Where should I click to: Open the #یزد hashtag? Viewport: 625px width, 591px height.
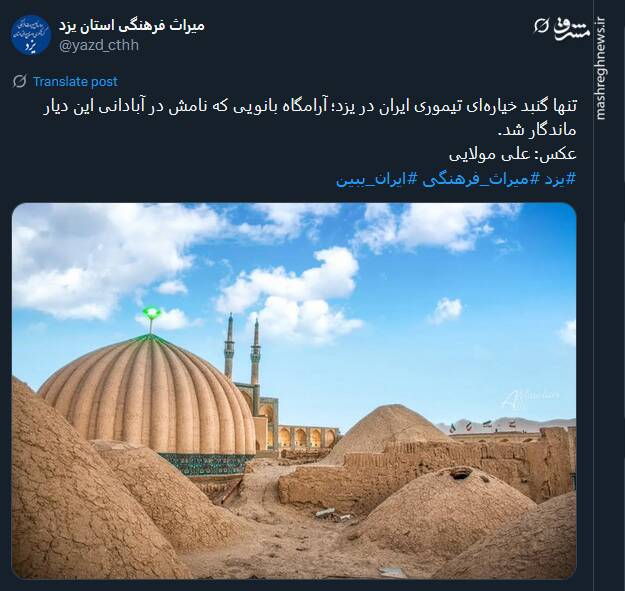click(x=560, y=179)
